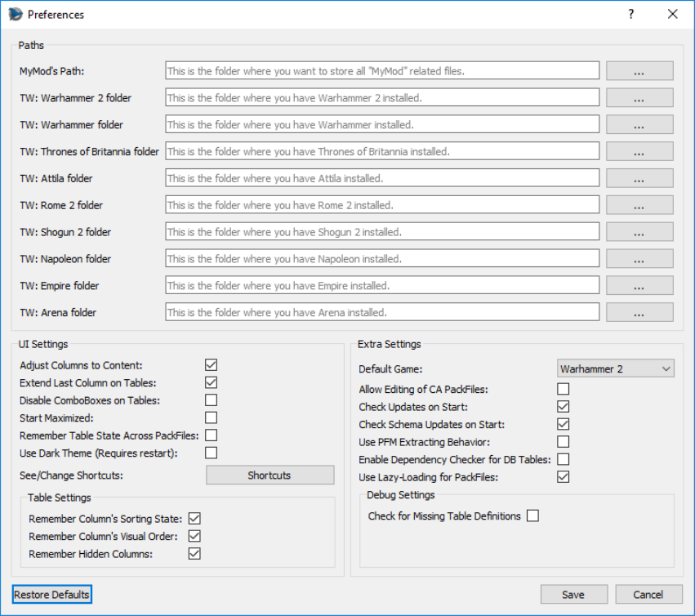Enable Use PFM Extracting Behavior
The height and width of the screenshot is (616, 695).
(564, 442)
